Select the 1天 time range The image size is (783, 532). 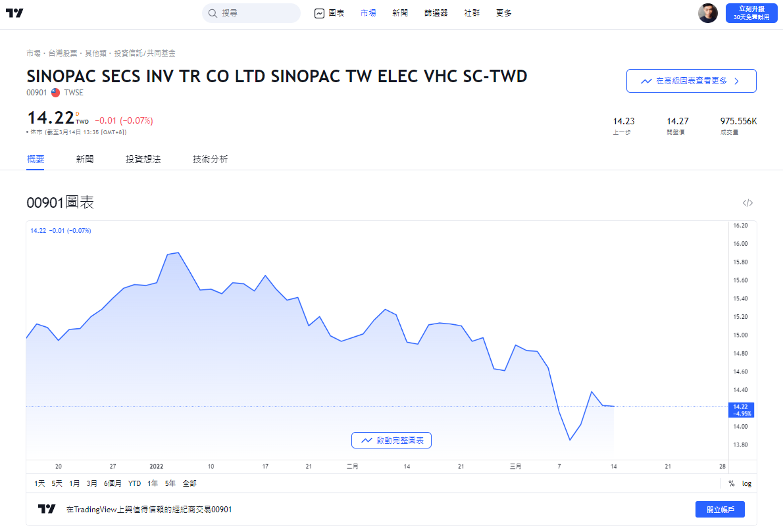[39, 483]
